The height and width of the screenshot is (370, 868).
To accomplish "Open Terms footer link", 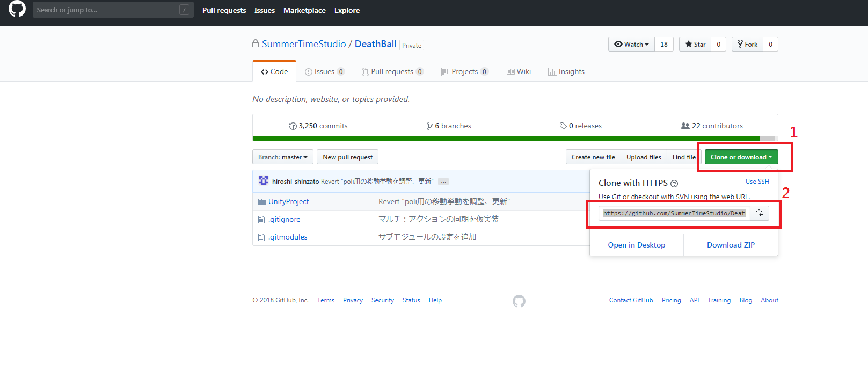I will click(325, 300).
